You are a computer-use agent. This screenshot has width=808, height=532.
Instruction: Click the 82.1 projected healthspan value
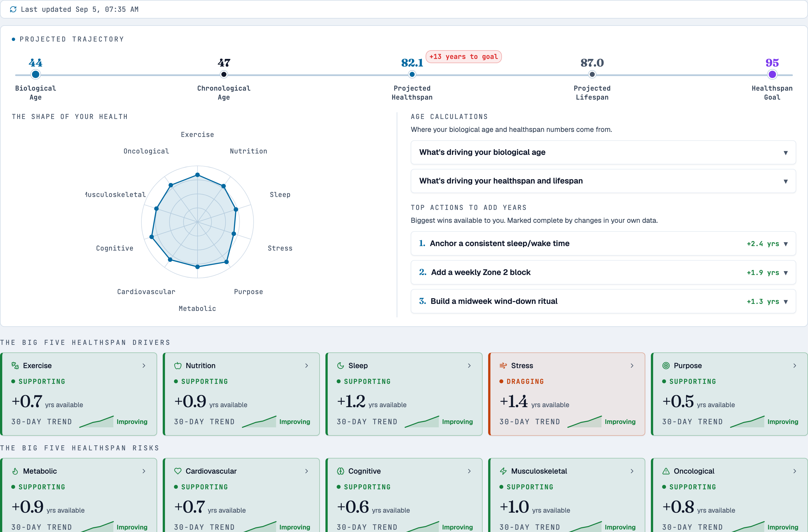[412, 63]
